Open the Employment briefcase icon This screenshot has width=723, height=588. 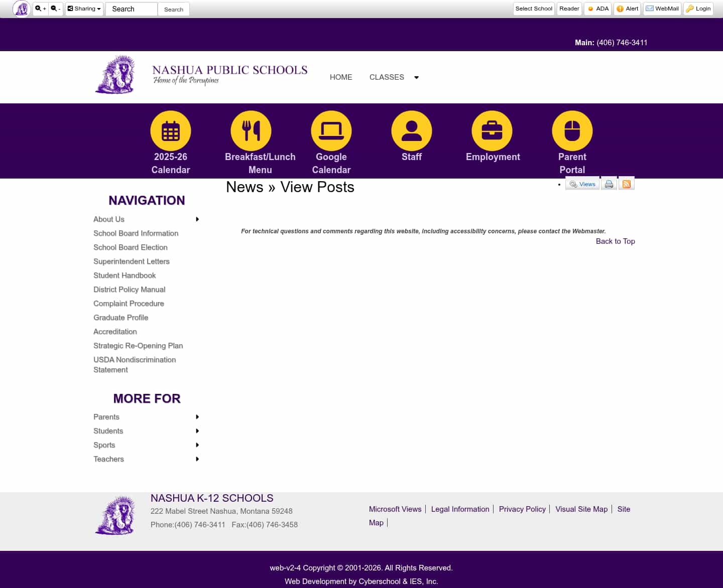[x=493, y=130]
